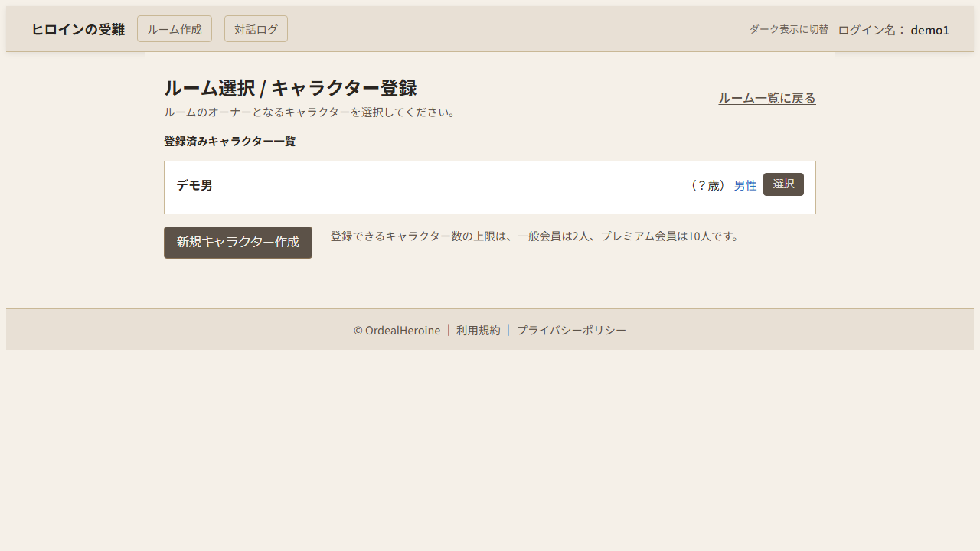
Task: Click the character limit note text
Action: point(536,236)
